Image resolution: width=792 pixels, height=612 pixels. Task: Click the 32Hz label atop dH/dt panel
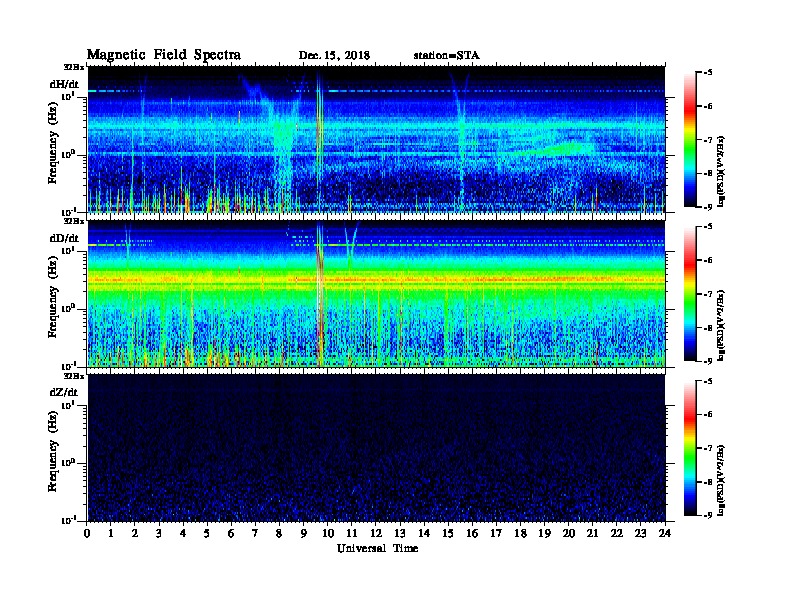[x=73, y=67]
